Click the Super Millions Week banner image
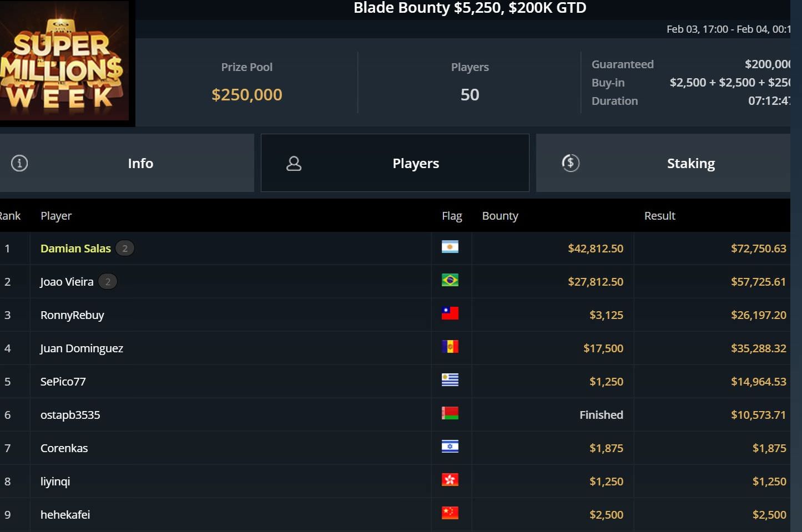The height and width of the screenshot is (532, 802). pos(64,62)
